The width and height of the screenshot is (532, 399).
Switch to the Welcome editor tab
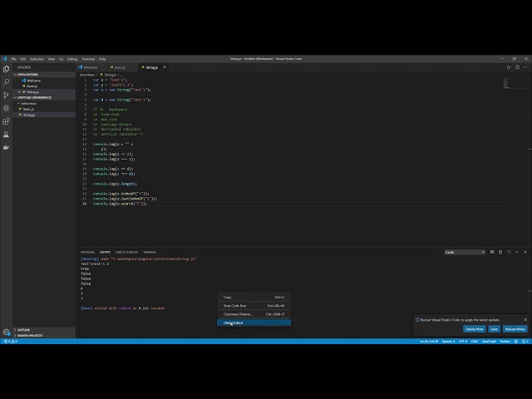tap(91, 67)
